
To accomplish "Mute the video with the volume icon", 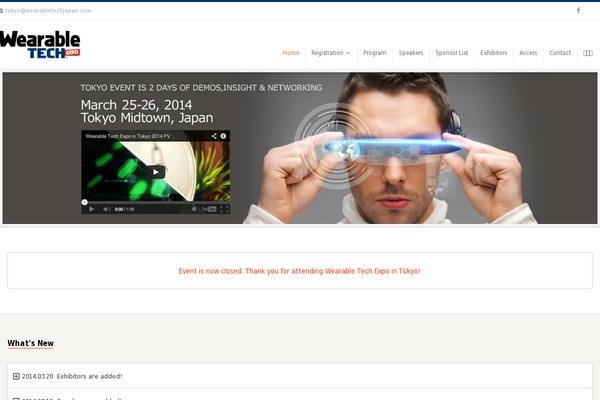I will [x=106, y=209].
